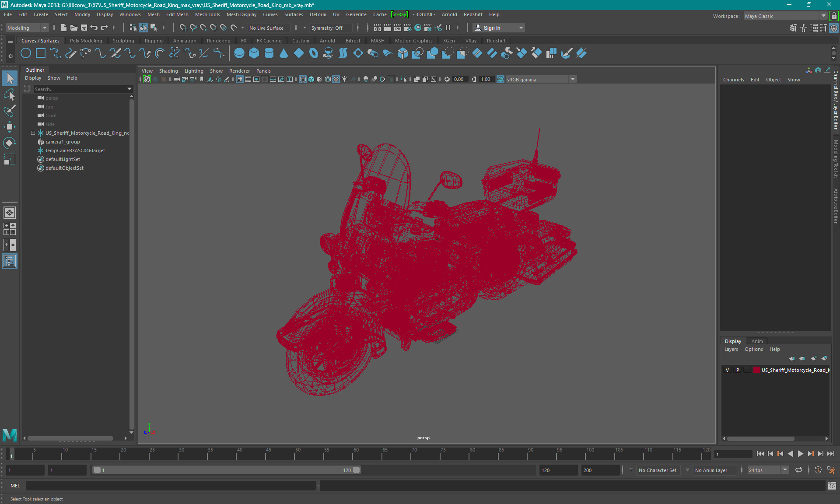Select the NURBS Square shelf icon
The image size is (840, 504).
(41, 53)
